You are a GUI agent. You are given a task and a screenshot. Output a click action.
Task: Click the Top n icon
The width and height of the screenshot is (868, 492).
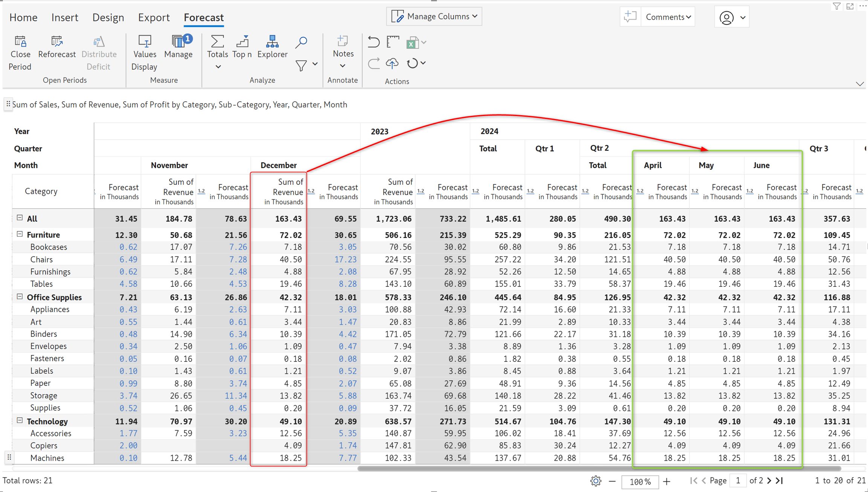click(x=242, y=41)
